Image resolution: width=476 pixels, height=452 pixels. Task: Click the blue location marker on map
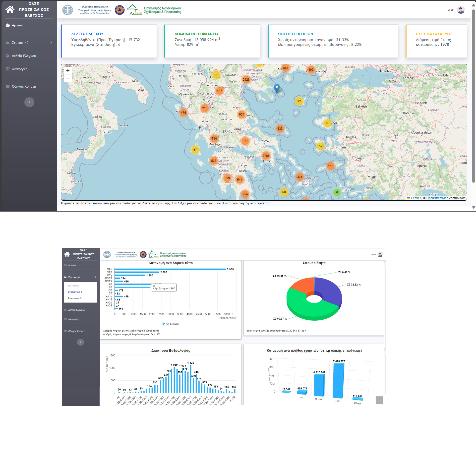tap(277, 88)
